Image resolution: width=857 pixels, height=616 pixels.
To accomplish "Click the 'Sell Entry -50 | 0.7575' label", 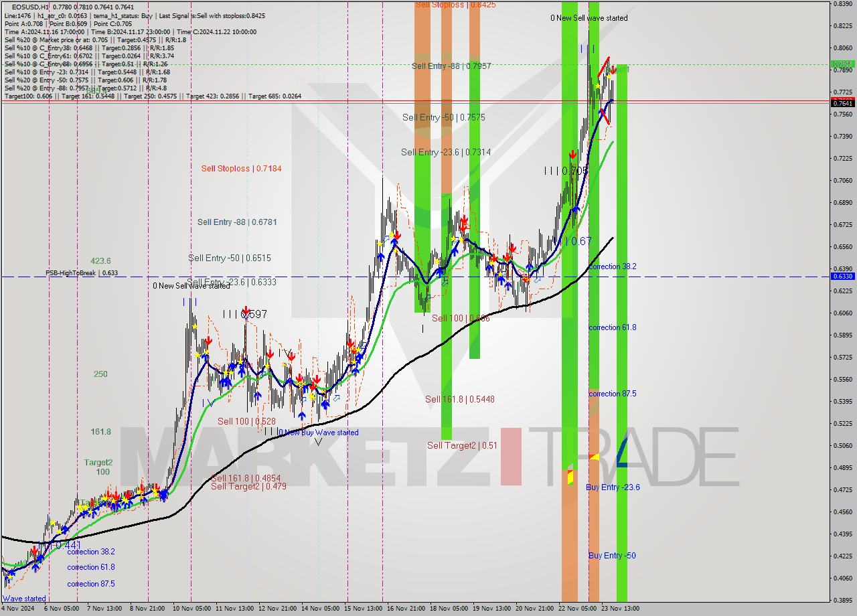I will (x=444, y=117).
